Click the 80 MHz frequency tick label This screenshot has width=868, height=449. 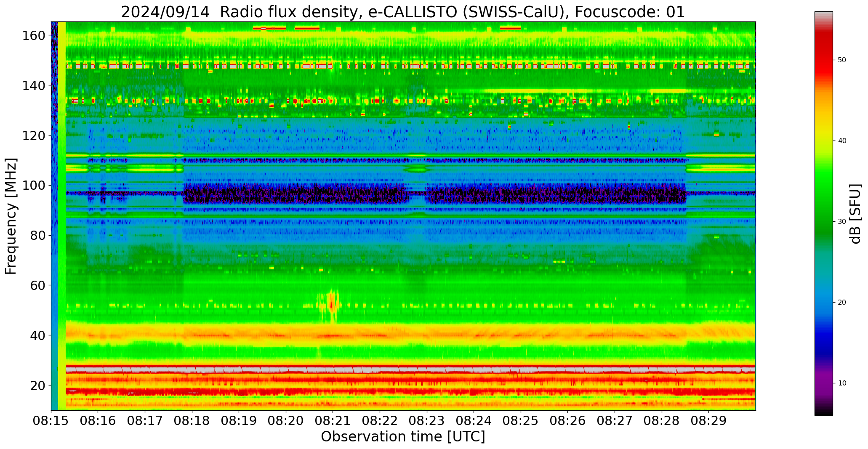point(37,236)
